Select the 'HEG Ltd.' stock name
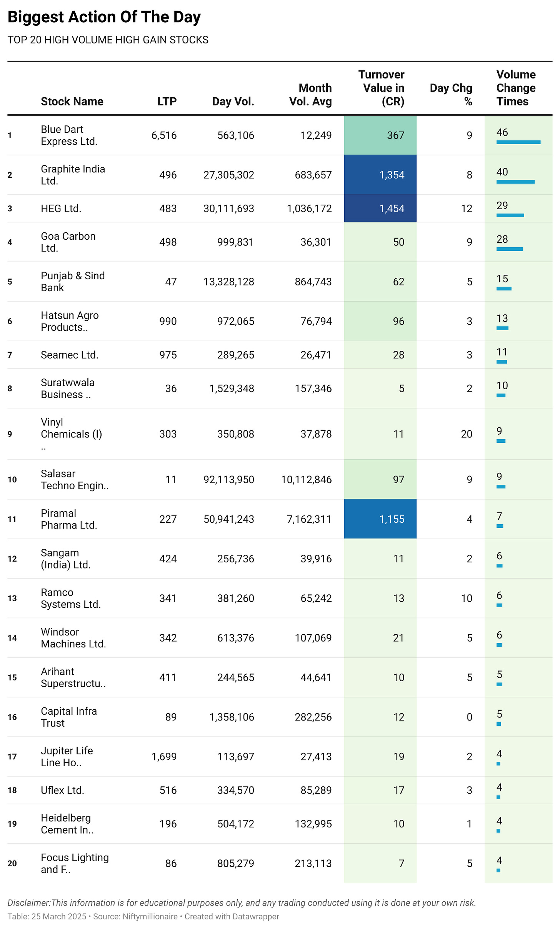560x929 pixels. 61,208
